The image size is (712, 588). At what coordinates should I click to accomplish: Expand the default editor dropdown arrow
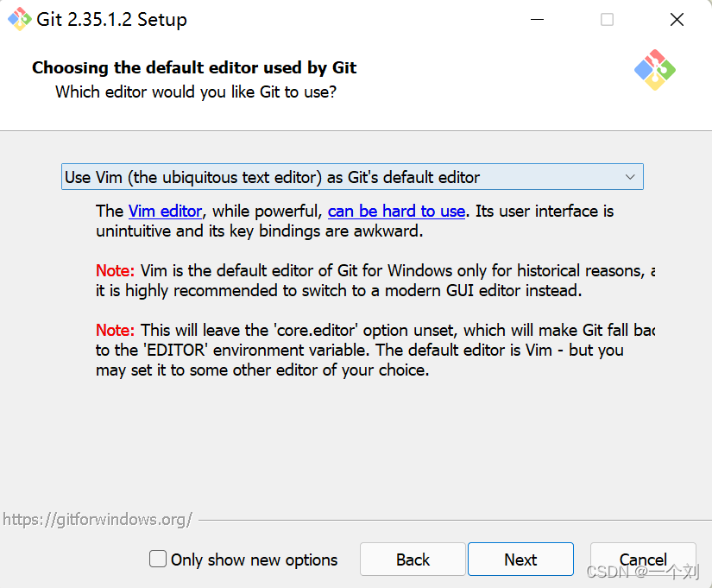(630, 177)
